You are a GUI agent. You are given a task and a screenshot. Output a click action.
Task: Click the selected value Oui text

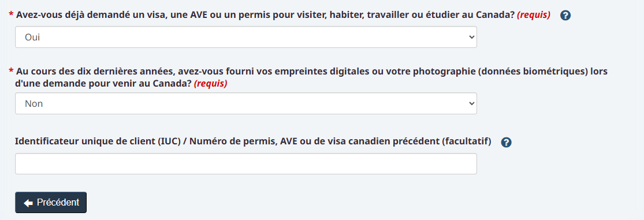(32, 38)
